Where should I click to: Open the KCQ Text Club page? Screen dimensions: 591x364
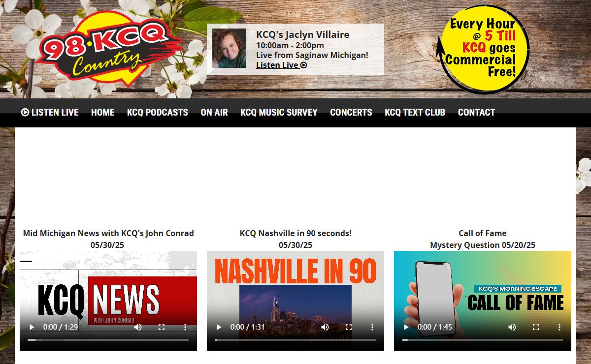click(415, 113)
